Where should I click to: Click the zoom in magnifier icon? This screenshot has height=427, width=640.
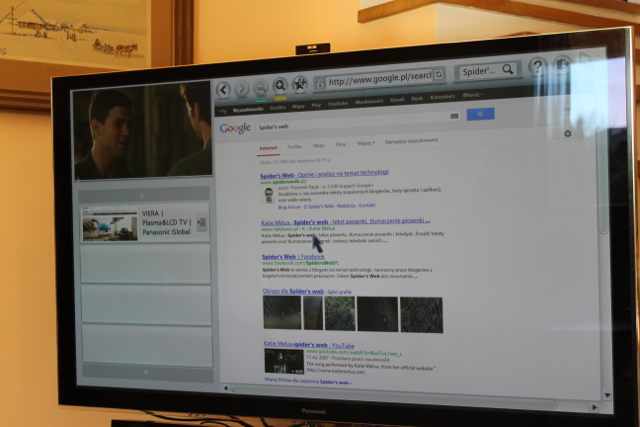pos(280,85)
